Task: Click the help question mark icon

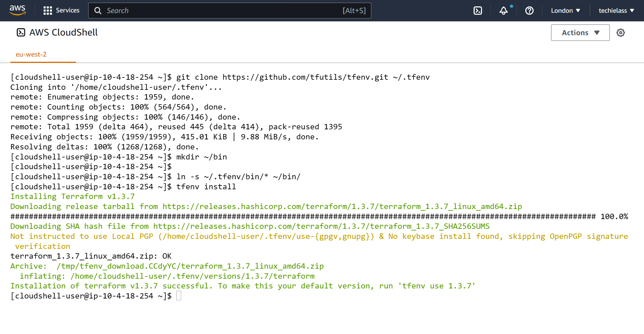Action: (529, 10)
